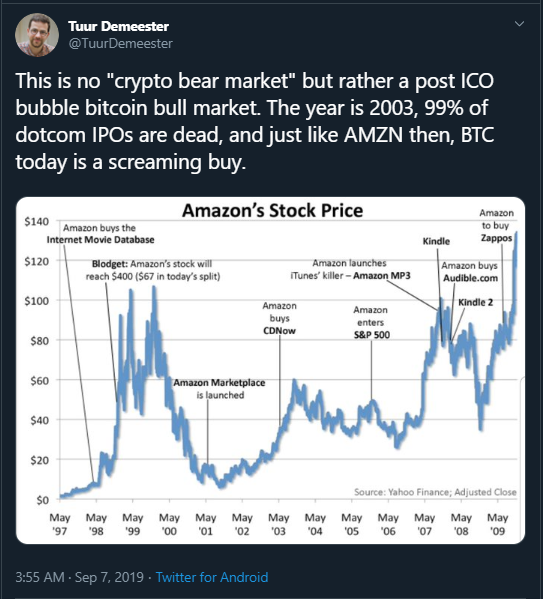Image resolution: width=543 pixels, height=599 pixels.
Task: Click the Internet Movie Database annotation
Action: 100,234
